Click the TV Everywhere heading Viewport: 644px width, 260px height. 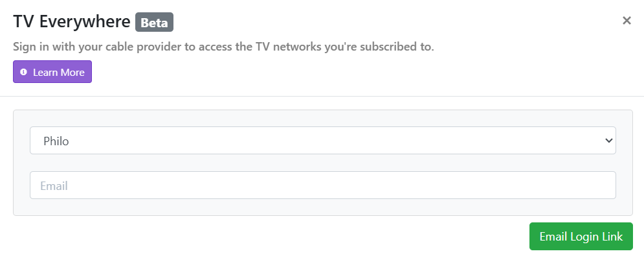pyautogui.click(x=71, y=22)
